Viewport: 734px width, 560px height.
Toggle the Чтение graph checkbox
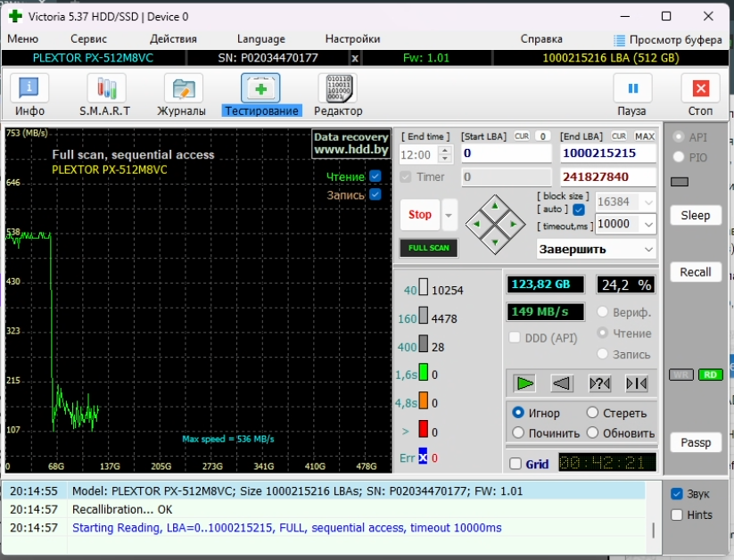[x=375, y=176]
